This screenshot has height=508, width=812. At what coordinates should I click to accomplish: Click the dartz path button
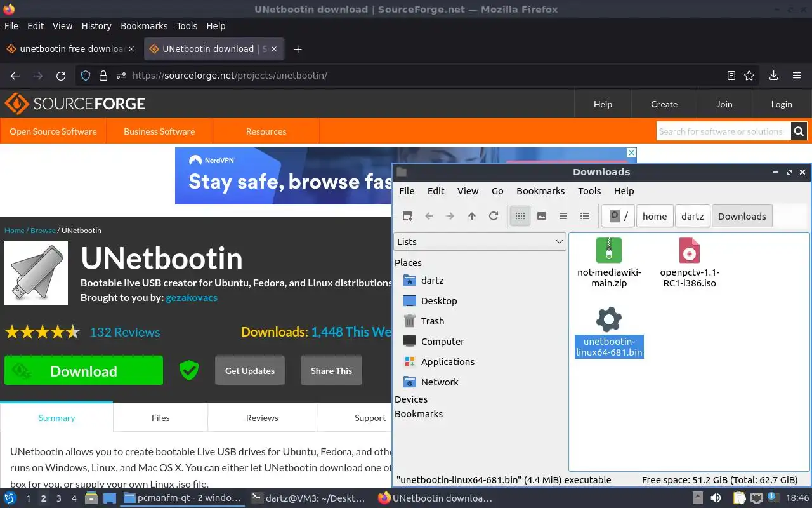click(692, 216)
